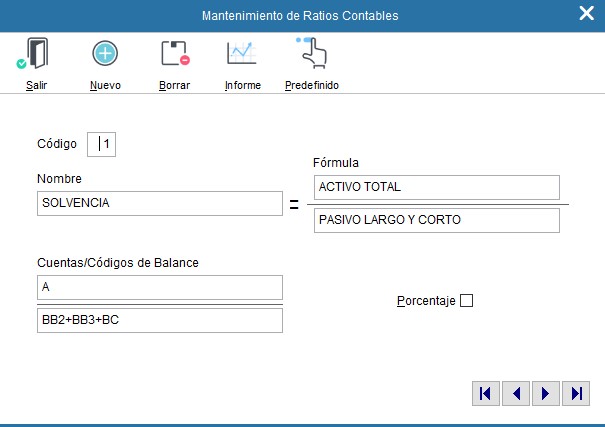Click the balance code field containing A

point(159,287)
